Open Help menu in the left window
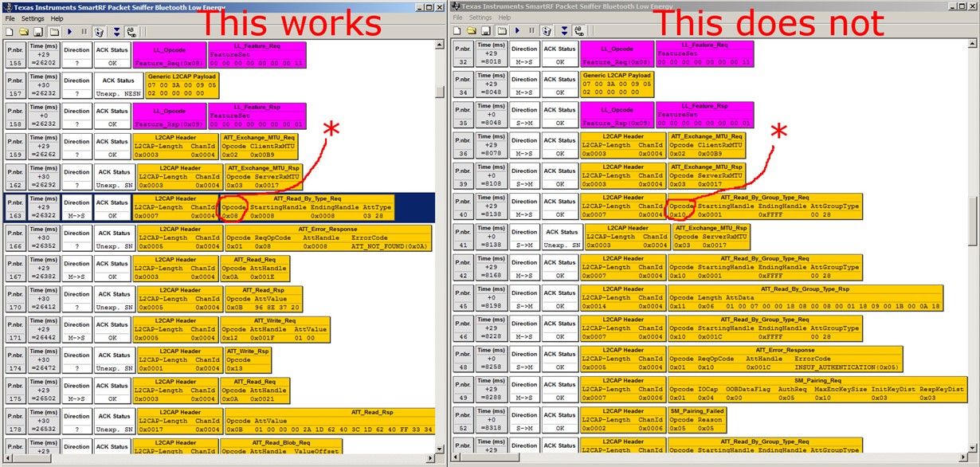The height and width of the screenshot is (467, 980). click(57, 18)
